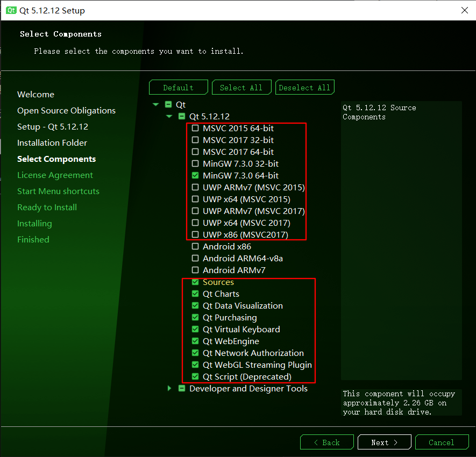This screenshot has height=457, width=476.
Task: Click Ready to Install step
Action: coord(47,207)
